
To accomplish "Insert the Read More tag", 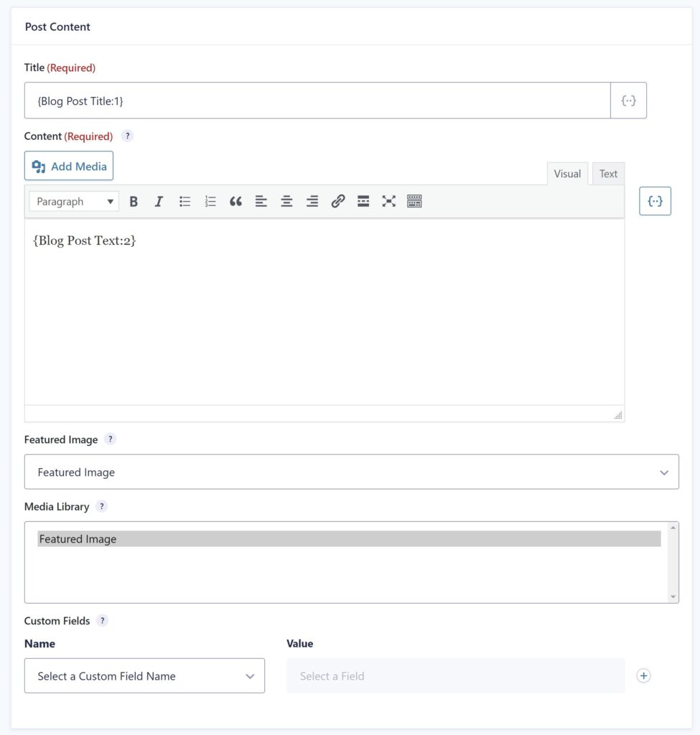I will [x=363, y=201].
